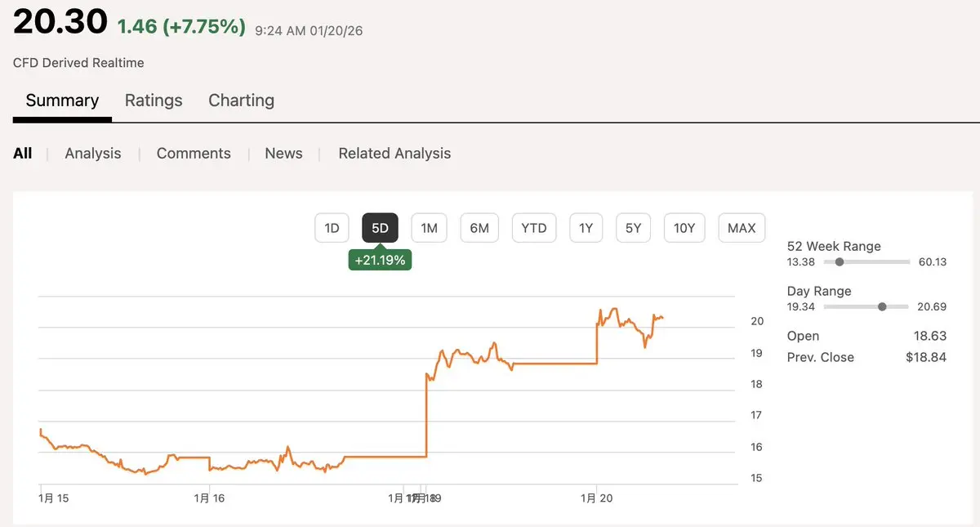The image size is (980, 527).
Task: Set chart range to 1D
Action: [332, 228]
